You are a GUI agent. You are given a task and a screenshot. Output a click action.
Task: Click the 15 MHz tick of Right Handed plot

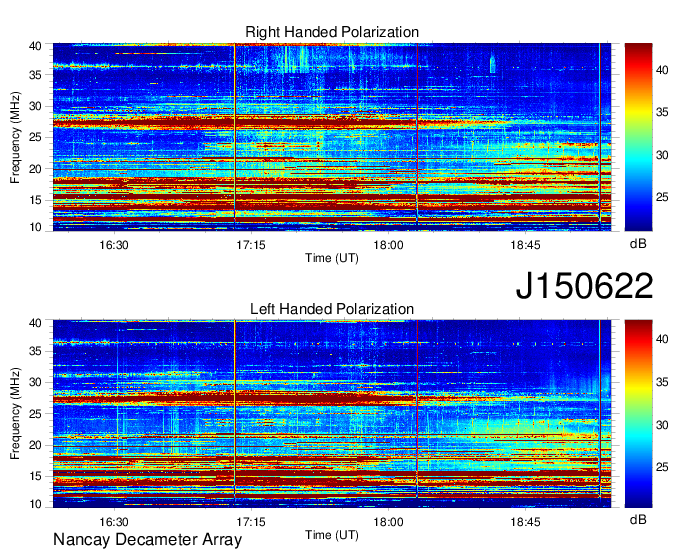point(35,200)
